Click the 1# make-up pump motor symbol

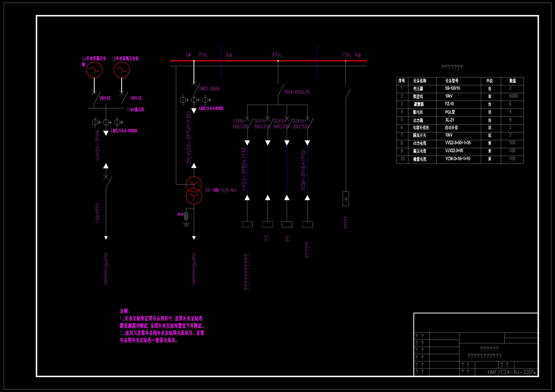[x=122, y=70]
